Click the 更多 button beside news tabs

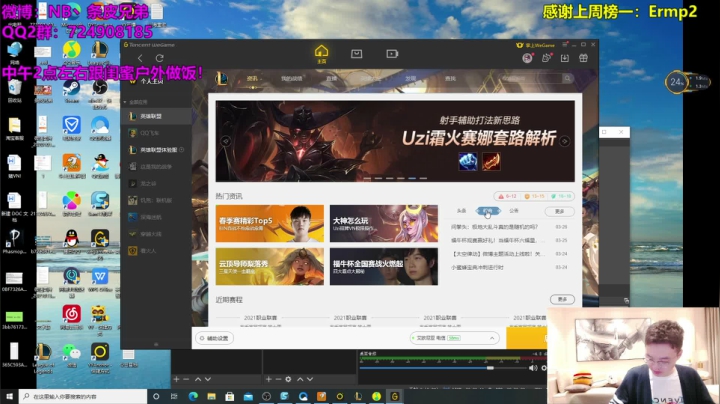coord(559,211)
